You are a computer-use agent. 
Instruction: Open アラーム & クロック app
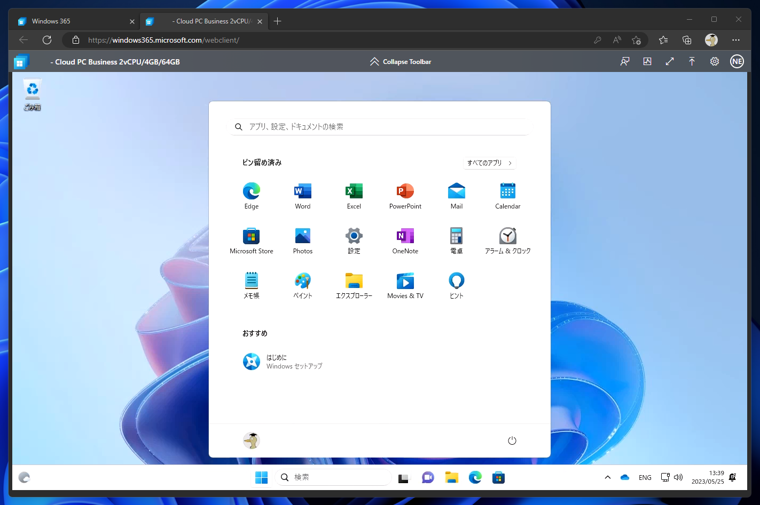coord(507,240)
